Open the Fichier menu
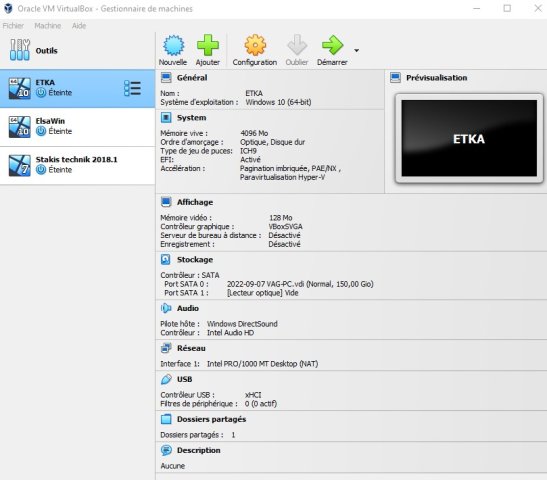The height and width of the screenshot is (480, 547). [13, 25]
